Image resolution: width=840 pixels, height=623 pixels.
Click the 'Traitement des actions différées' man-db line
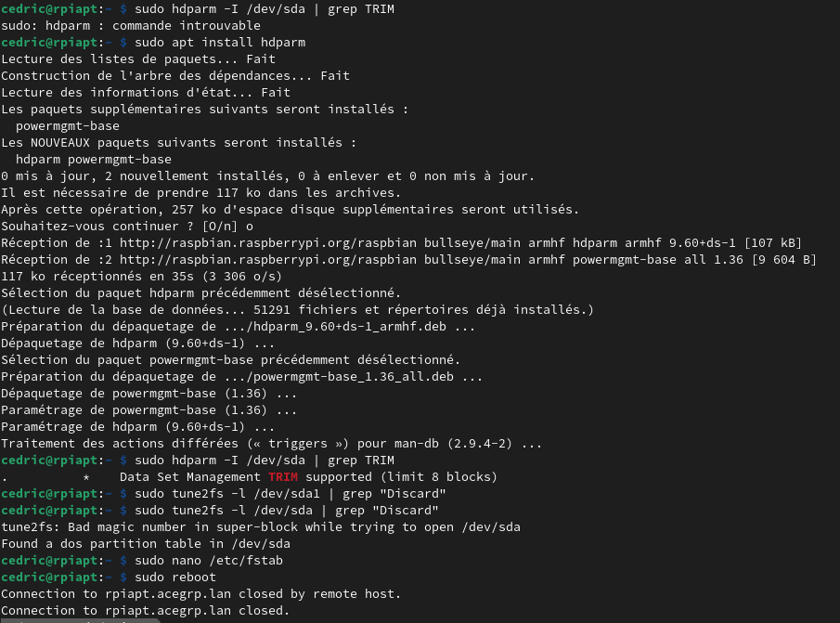coord(272,444)
